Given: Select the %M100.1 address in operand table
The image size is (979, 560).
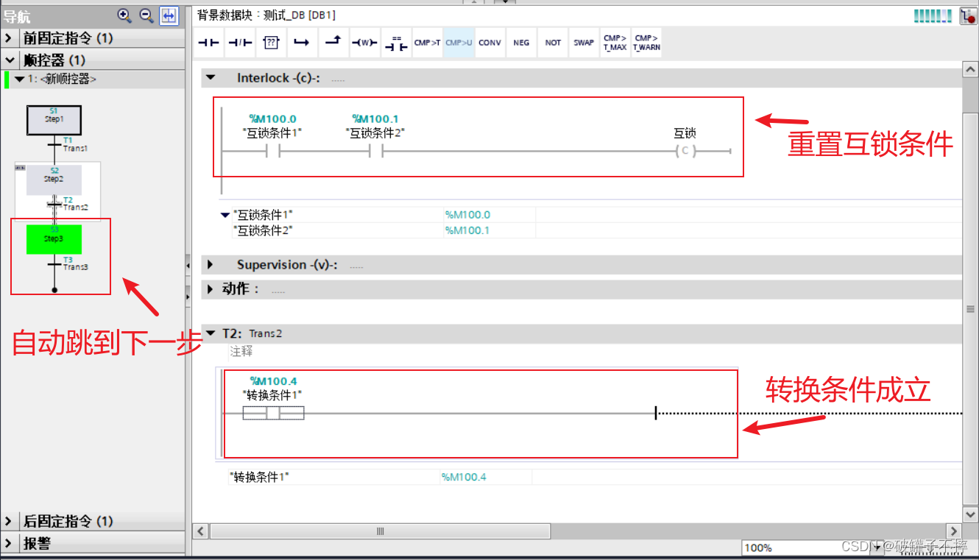Looking at the screenshot, I should [467, 230].
